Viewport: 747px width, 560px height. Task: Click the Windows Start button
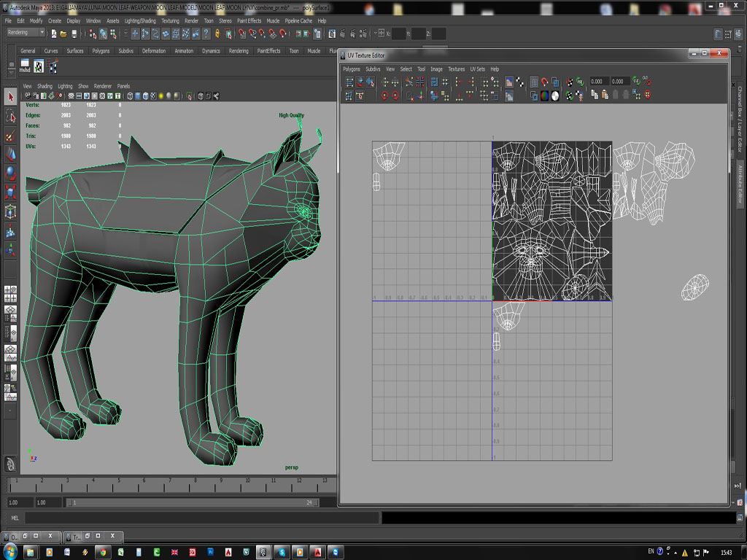[9, 551]
